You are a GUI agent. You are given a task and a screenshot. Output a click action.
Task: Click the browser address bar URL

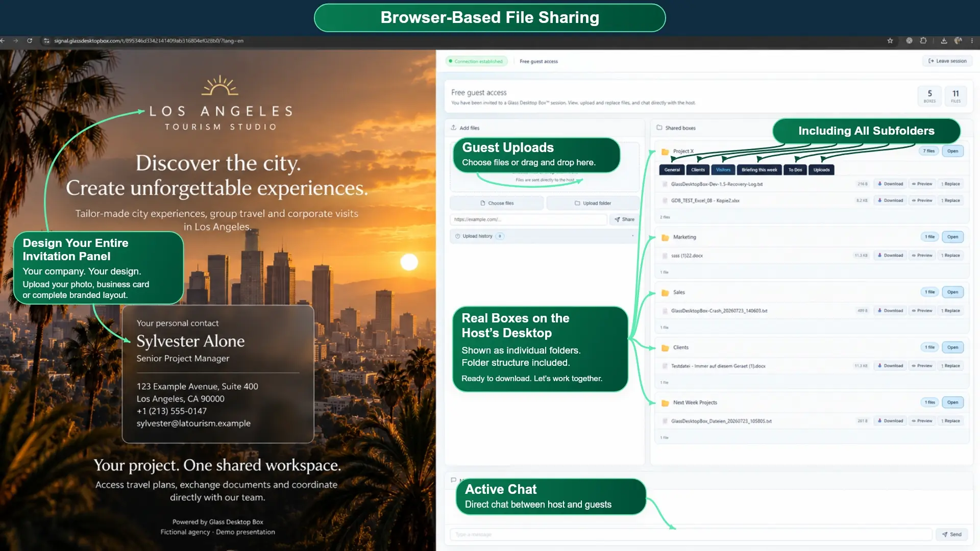tap(149, 41)
